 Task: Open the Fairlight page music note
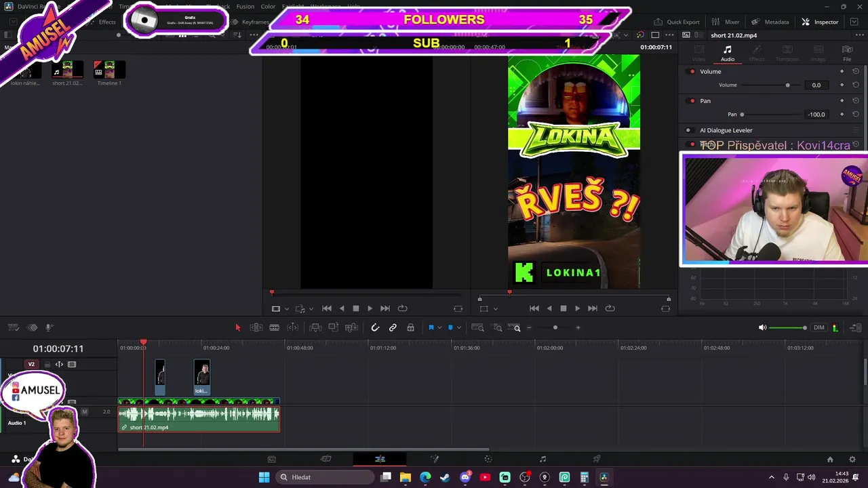542,459
